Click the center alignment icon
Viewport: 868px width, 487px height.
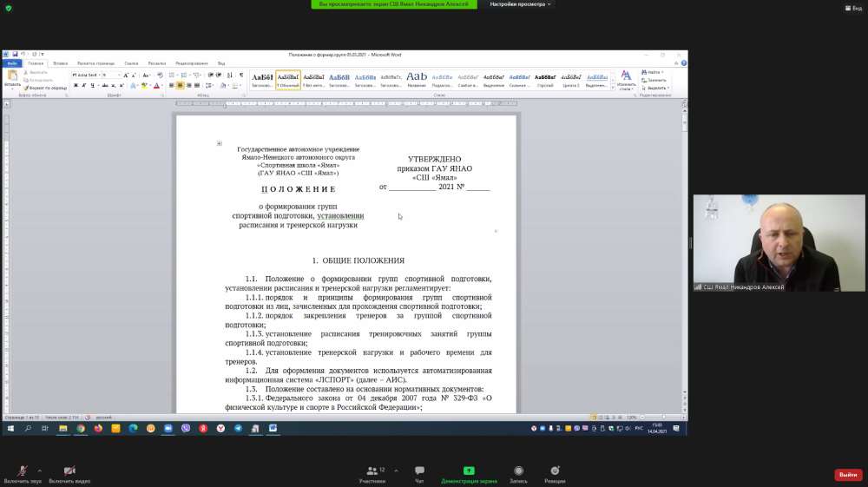[x=180, y=86]
